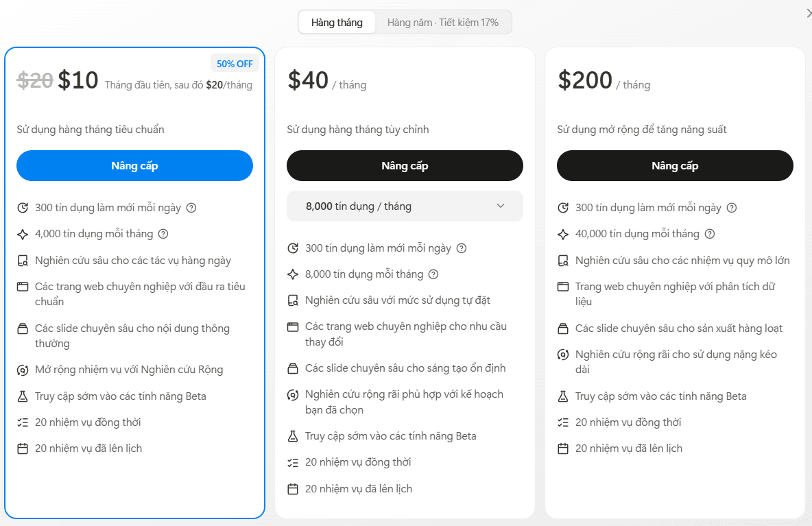
Task: Click Nâng cấp for the $200 plan
Action: click(x=675, y=166)
